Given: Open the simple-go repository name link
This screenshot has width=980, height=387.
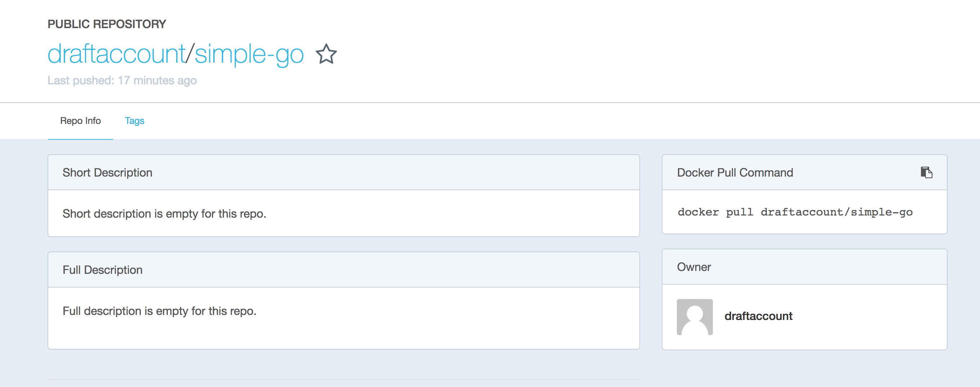Looking at the screenshot, I should coord(249,54).
